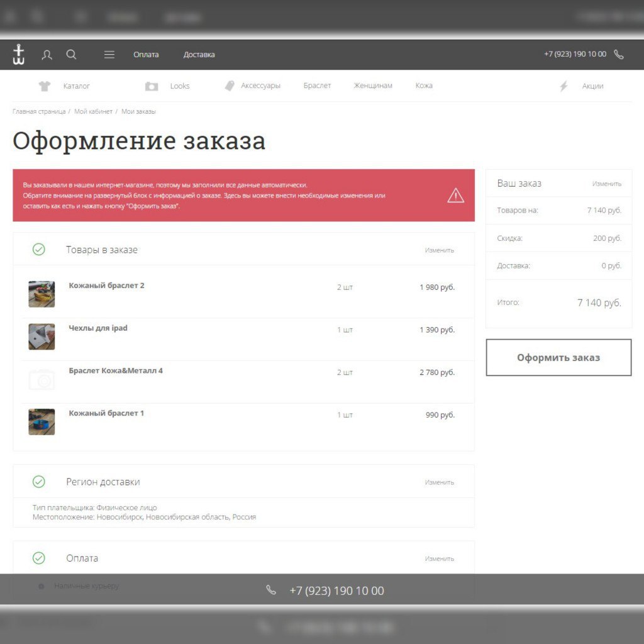Click the warning triangle icon
Image resolution: width=644 pixels, height=644 pixels.
click(455, 196)
